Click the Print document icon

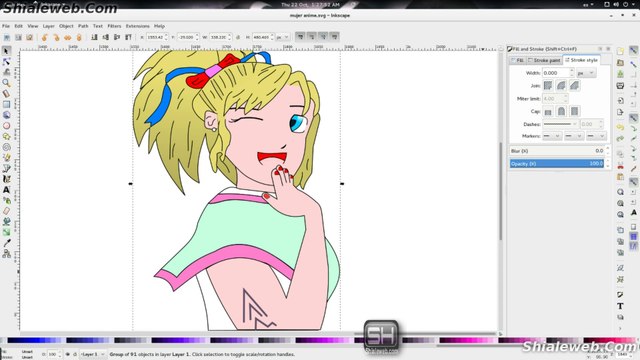click(620, 86)
